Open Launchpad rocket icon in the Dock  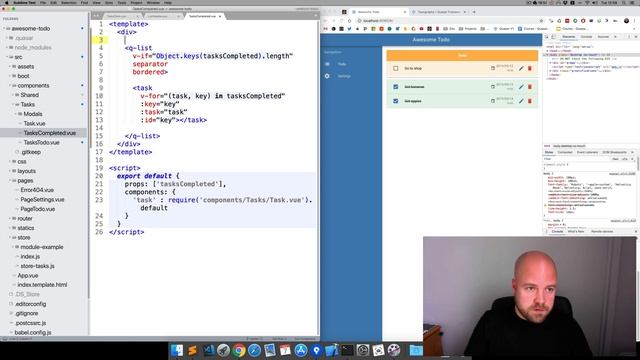tap(224, 350)
